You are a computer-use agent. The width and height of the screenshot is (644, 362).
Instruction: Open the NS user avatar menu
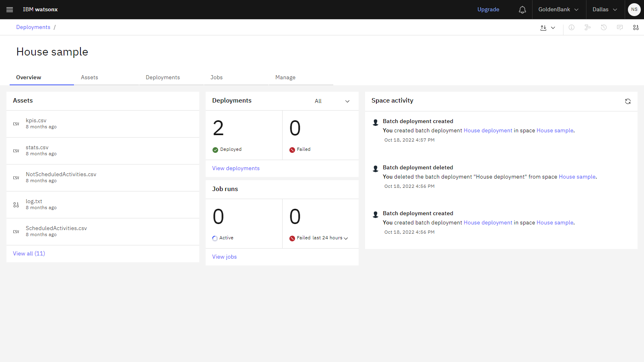(634, 10)
